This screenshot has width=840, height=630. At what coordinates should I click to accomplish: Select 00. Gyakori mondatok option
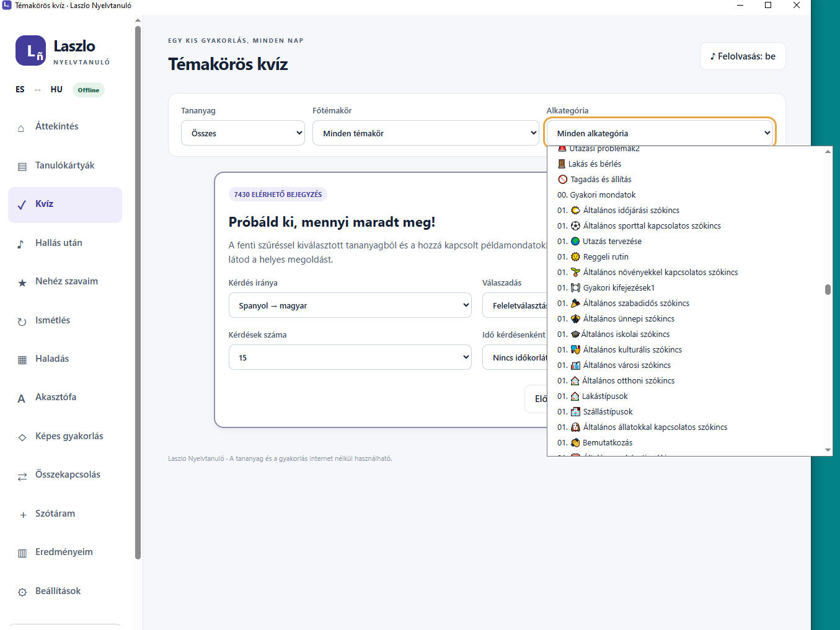(686, 195)
